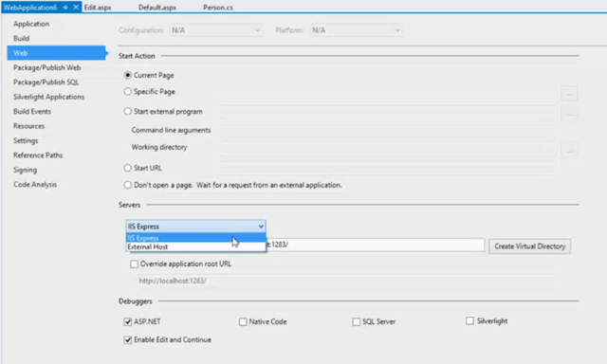Choose IIS Express from server list
Screen dimensions: 607x364
coord(196,238)
